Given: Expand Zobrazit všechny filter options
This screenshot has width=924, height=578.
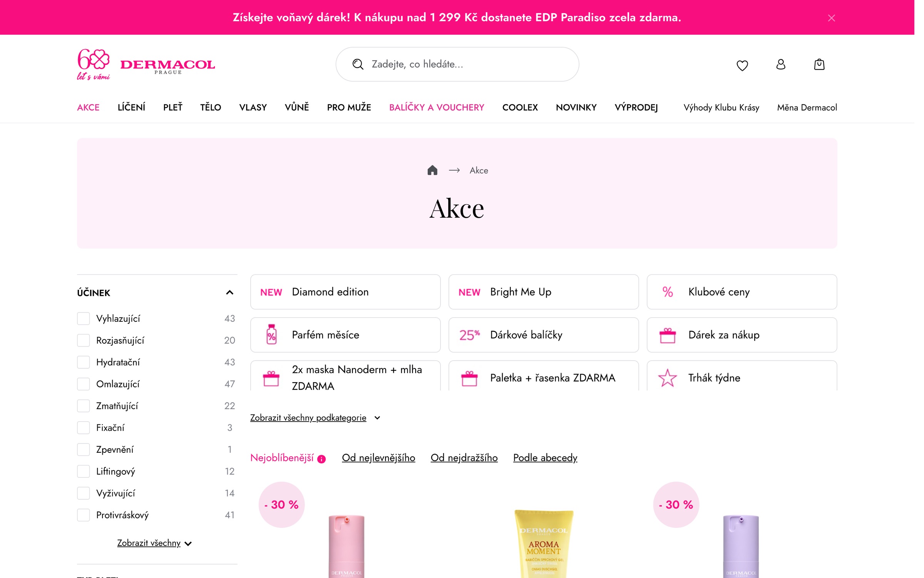Looking at the screenshot, I should pos(154,543).
